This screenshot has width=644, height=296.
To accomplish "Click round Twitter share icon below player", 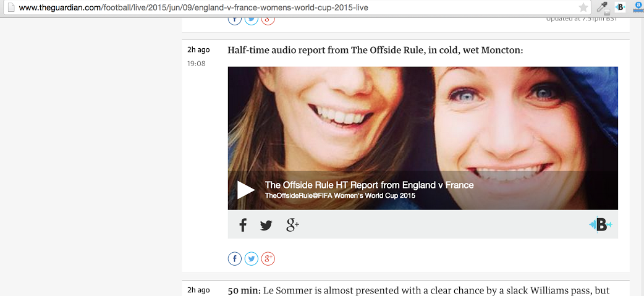I will 252,259.
